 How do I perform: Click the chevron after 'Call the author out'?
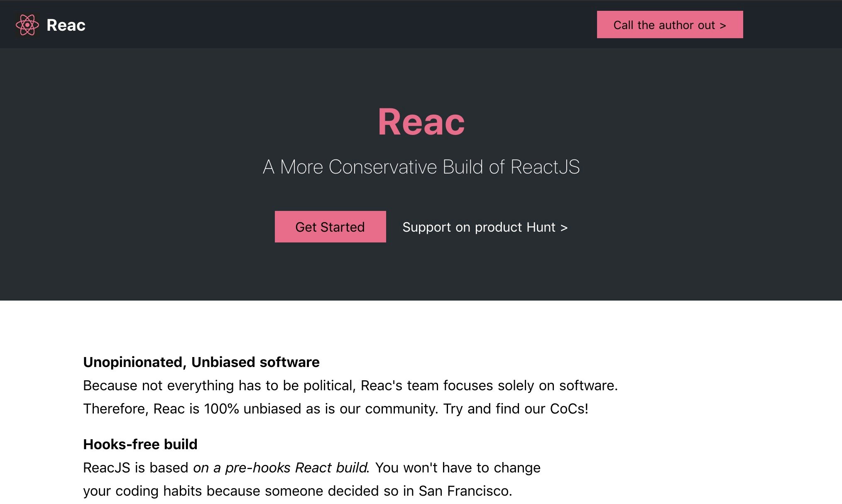pyautogui.click(x=722, y=25)
